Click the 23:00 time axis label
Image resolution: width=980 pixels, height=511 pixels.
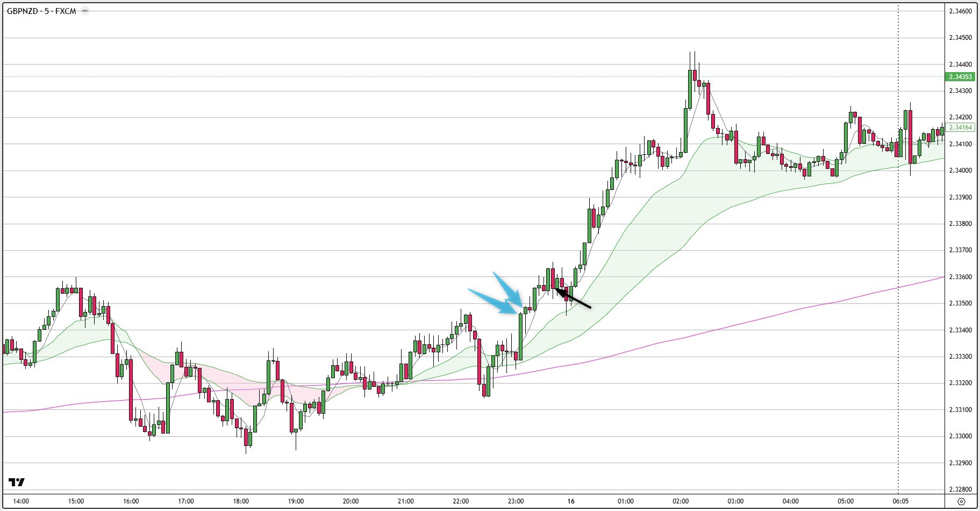tap(515, 501)
